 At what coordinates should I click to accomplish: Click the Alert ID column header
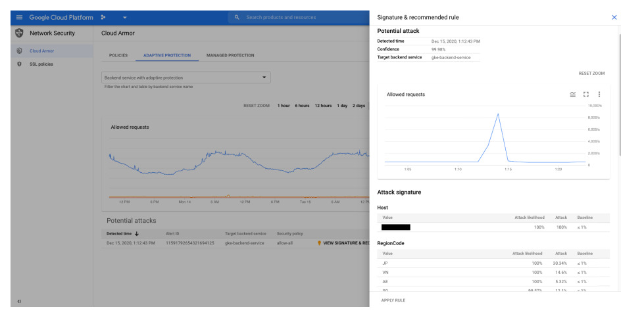click(x=172, y=233)
